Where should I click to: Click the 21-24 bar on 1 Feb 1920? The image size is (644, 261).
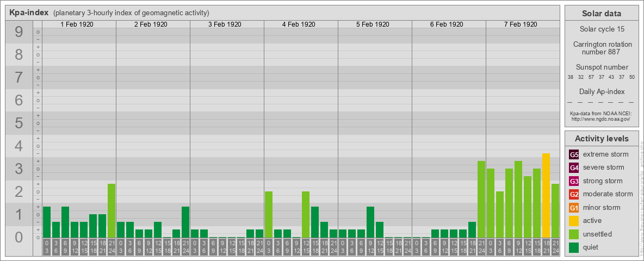click(112, 210)
